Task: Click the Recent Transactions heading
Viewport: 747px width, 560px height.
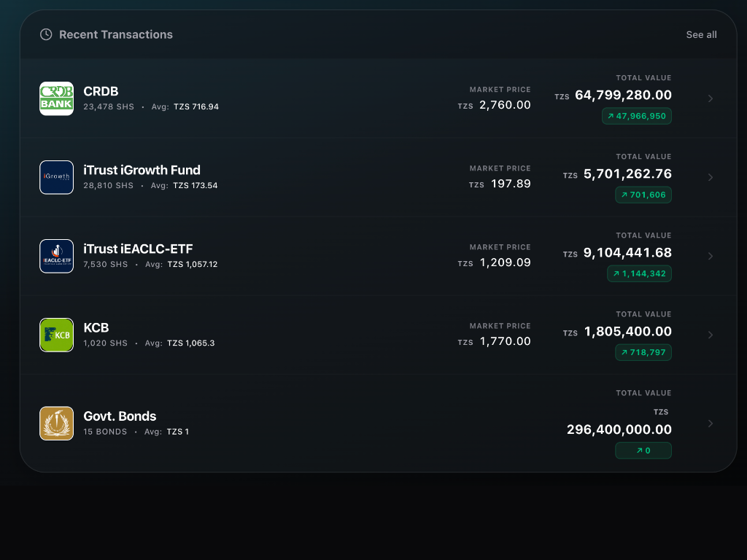Action: pos(116,34)
